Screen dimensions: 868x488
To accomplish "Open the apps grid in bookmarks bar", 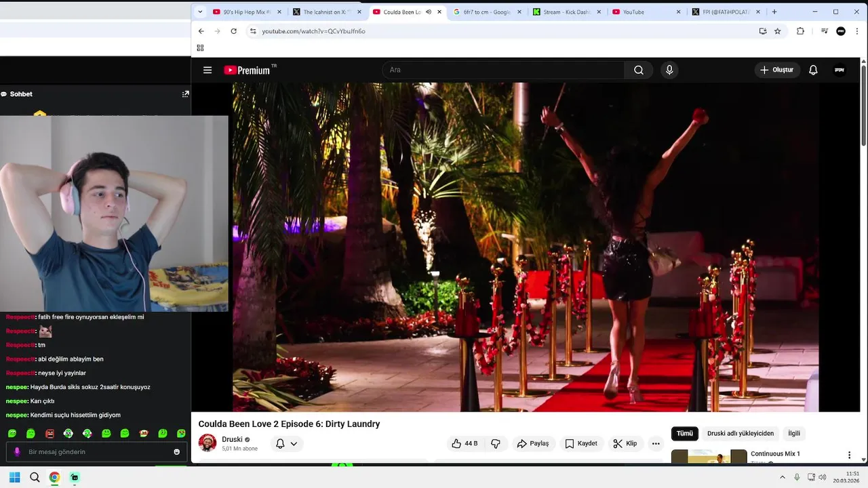I will 200,47.
